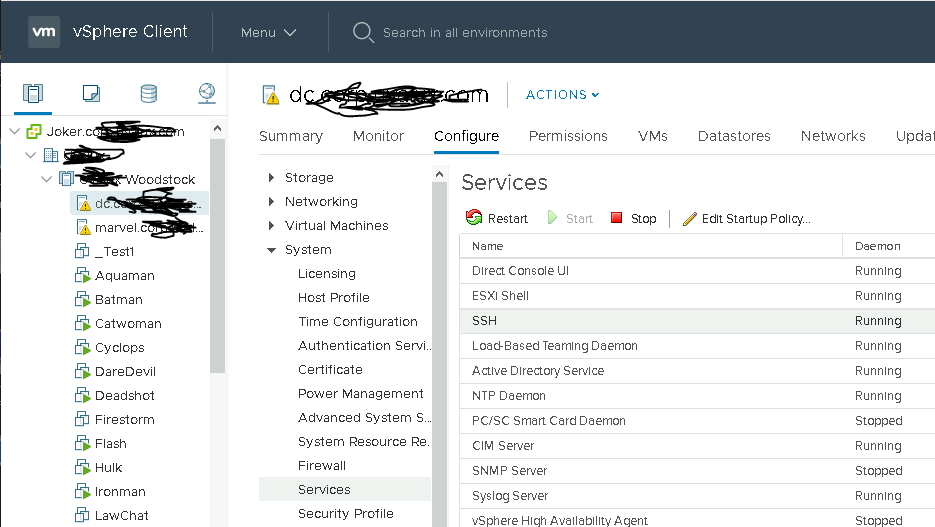Select the SNMP Server service row

(697, 471)
